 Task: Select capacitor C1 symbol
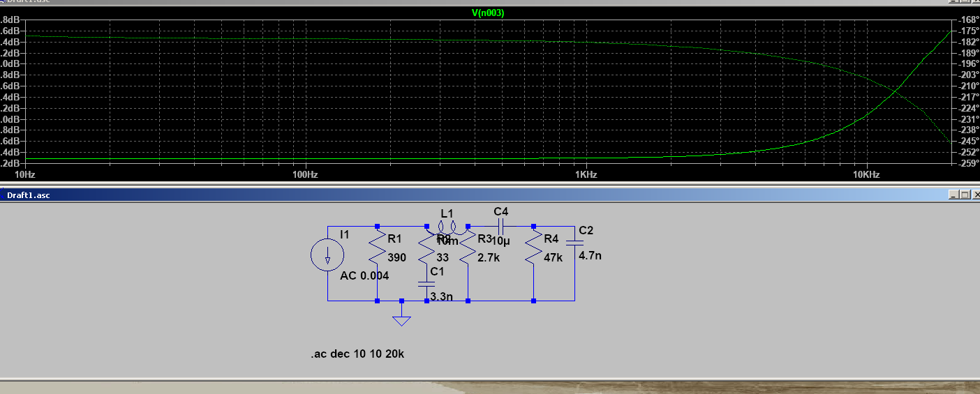tap(426, 284)
